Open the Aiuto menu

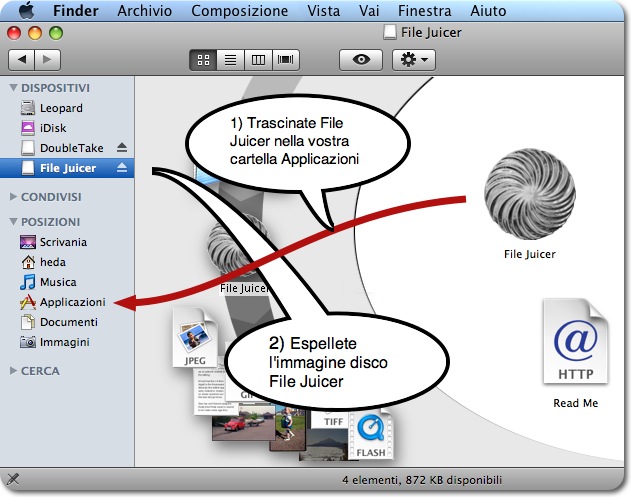(488, 10)
